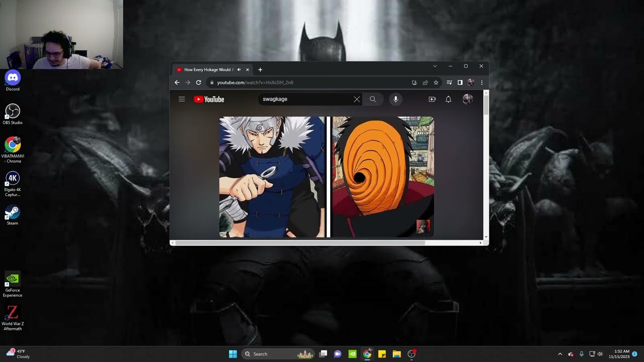The image size is (644, 362).
Task: View site information lock icon
Action: click(212, 82)
